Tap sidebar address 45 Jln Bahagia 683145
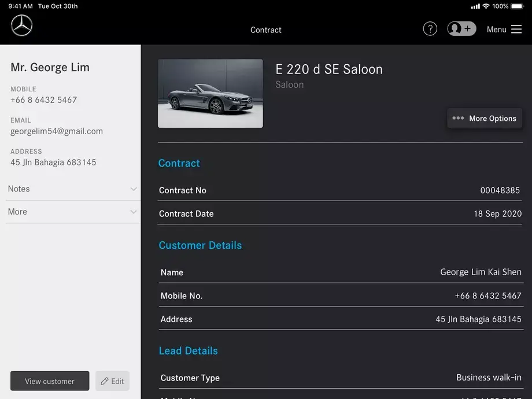 click(x=53, y=162)
